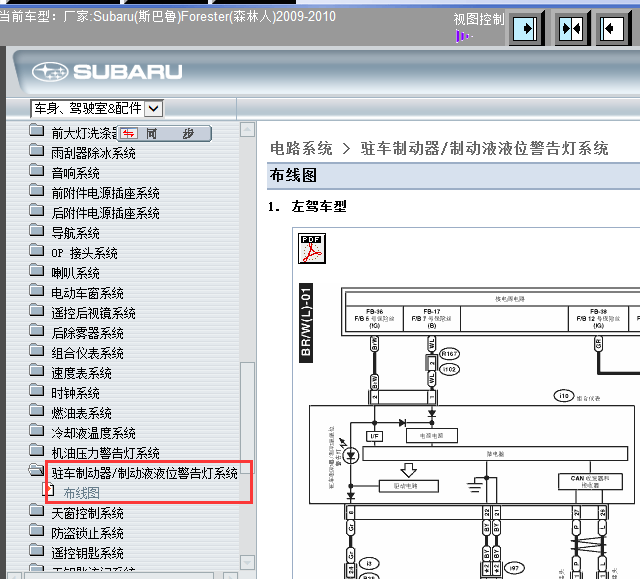This screenshot has height=579, width=640.
Task: Select the 雨刮器除冰系统 tree item
Action: point(93,153)
